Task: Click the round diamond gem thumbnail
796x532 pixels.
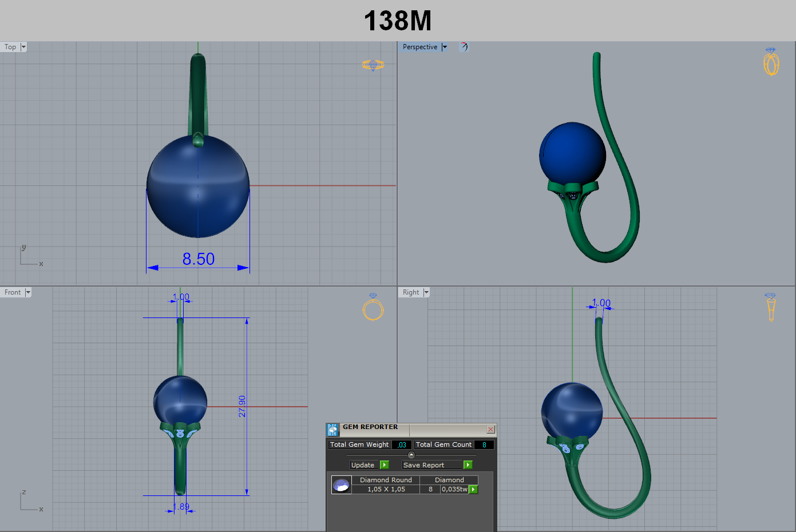Action: click(x=342, y=485)
